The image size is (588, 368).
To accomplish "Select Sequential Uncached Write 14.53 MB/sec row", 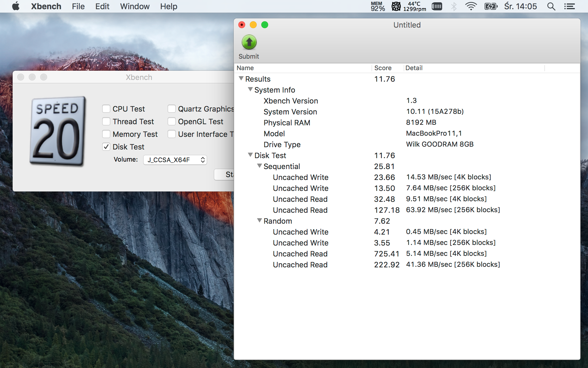I will tap(407, 177).
